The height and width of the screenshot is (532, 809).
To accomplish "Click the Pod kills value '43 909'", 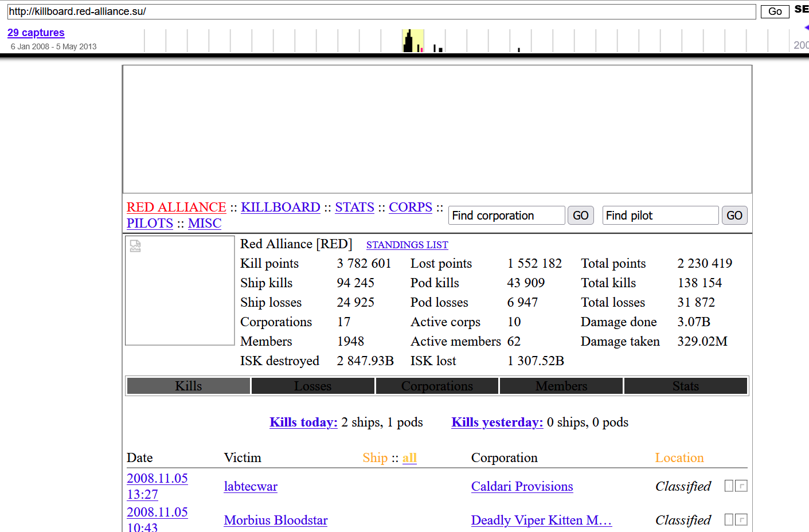I will tap(526, 283).
